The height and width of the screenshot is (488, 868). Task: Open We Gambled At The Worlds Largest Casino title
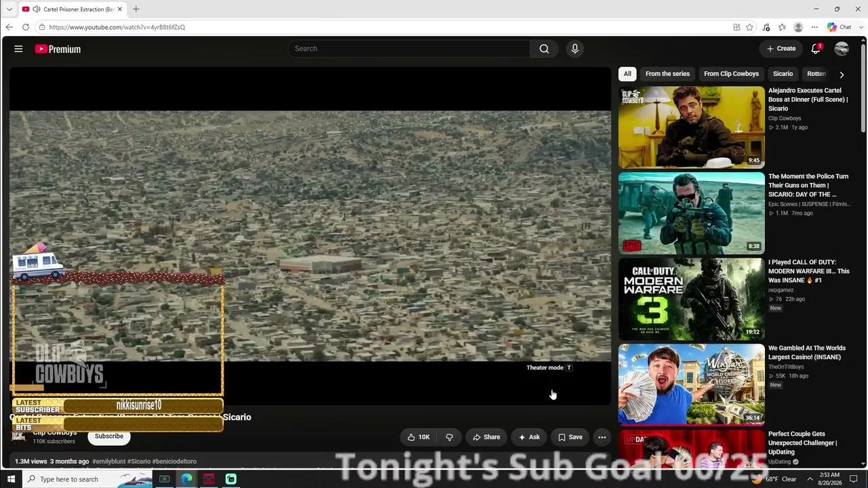[x=807, y=352]
